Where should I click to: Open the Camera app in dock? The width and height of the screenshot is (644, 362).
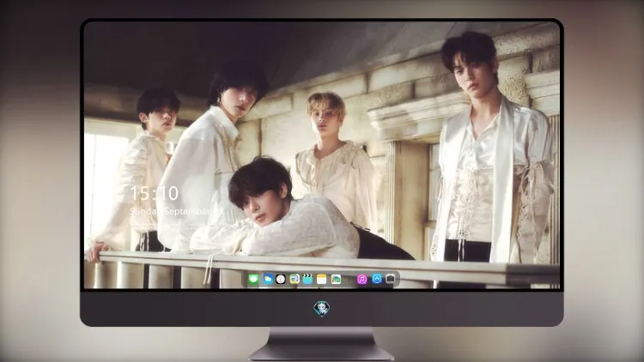tap(390, 279)
